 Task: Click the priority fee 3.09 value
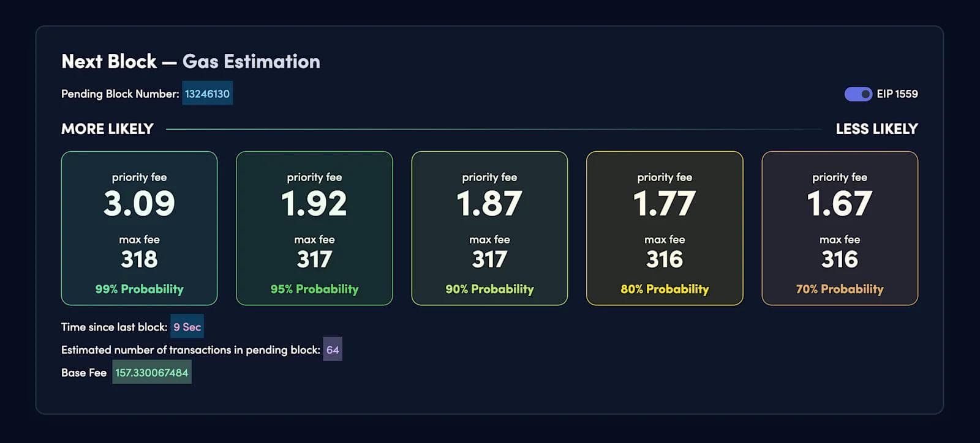pyautogui.click(x=139, y=204)
